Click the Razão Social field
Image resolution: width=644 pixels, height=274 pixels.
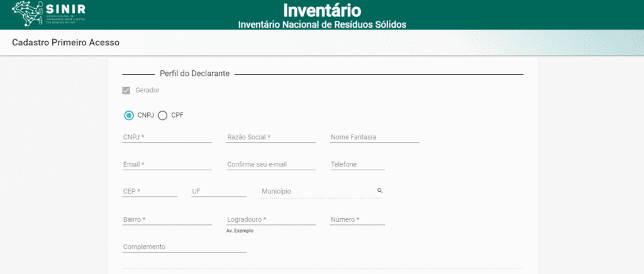[271, 138]
